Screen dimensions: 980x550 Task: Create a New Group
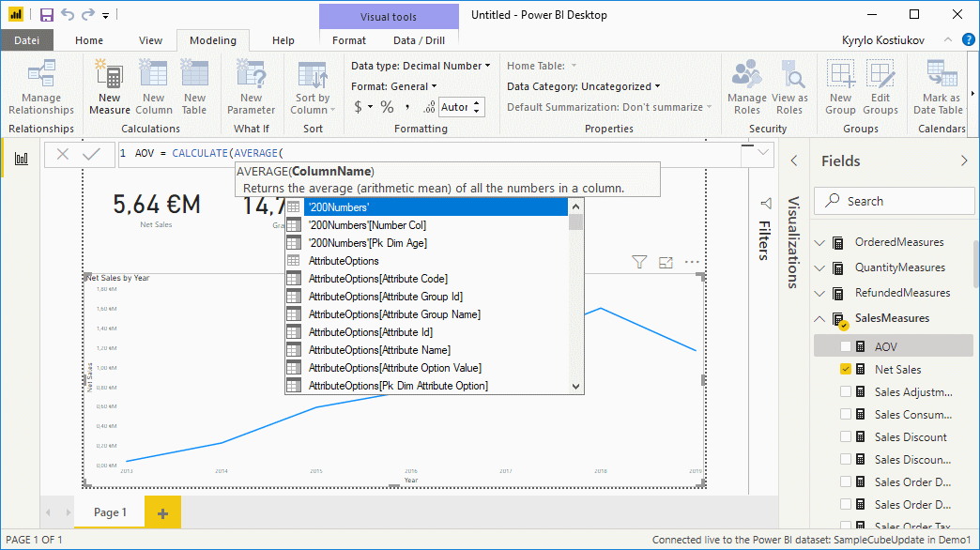(x=841, y=87)
